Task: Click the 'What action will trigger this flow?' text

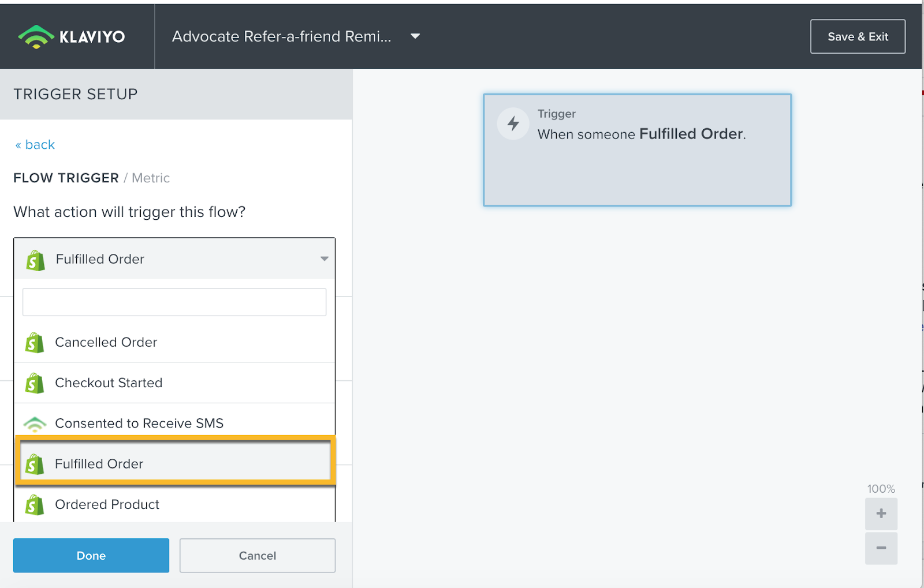Action: coord(129,212)
